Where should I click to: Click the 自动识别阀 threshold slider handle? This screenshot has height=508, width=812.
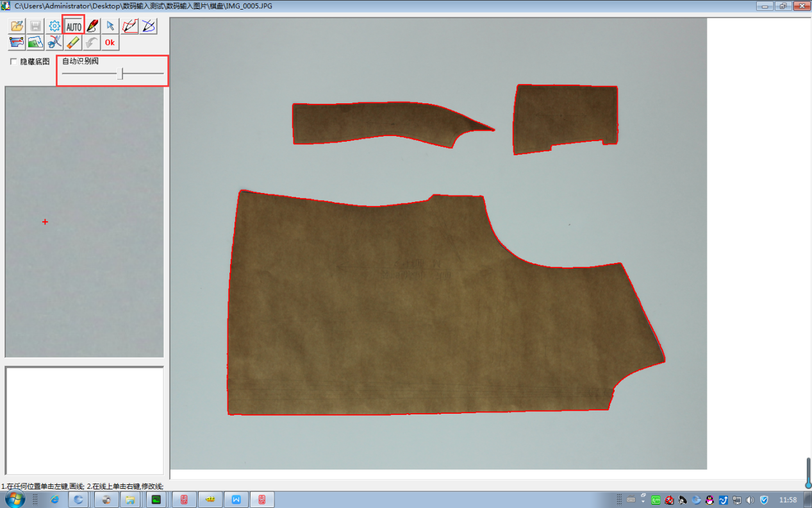120,74
